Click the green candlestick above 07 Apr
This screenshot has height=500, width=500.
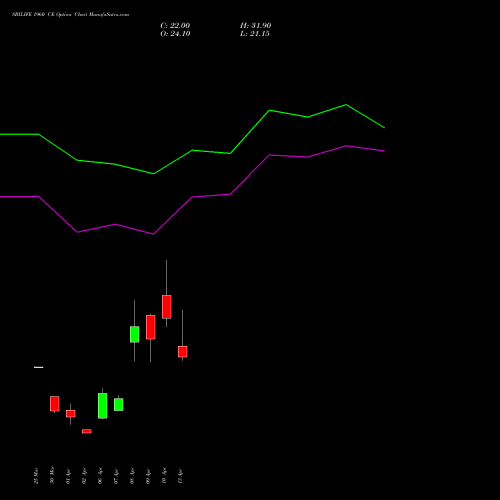[119, 404]
